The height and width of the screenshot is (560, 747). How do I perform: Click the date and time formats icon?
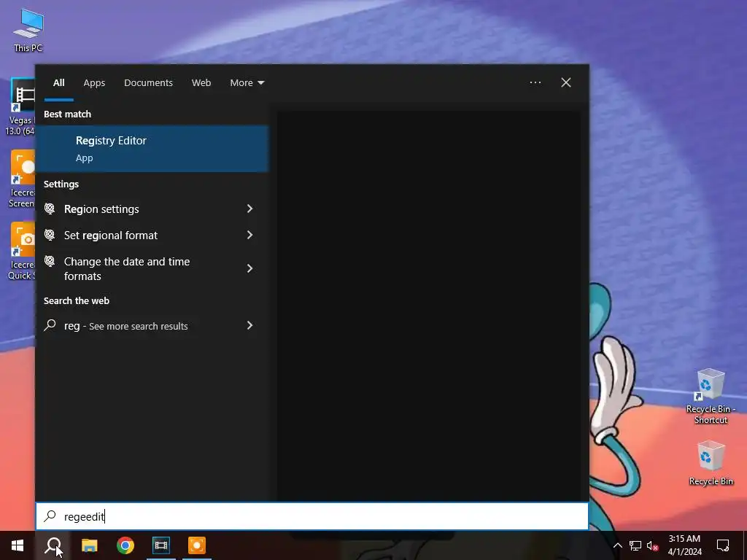(x=50, y=261)
